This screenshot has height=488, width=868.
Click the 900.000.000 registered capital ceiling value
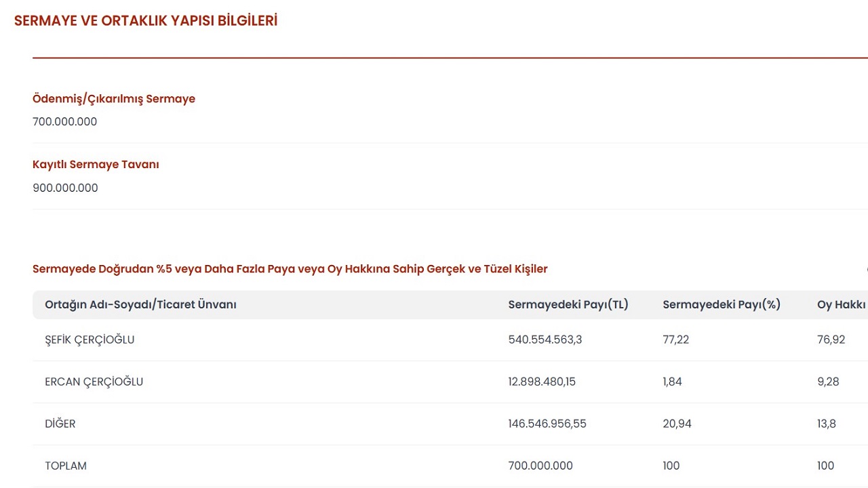[x=65, y=188]
